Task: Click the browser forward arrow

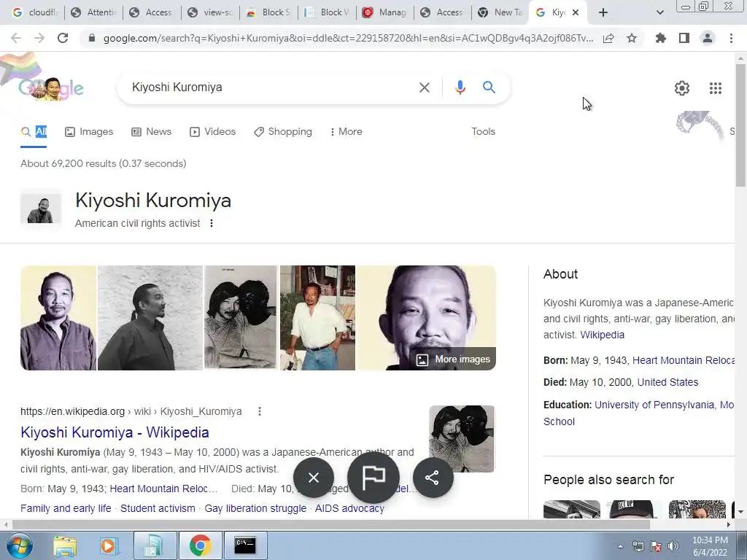Action: click(39, 38)
